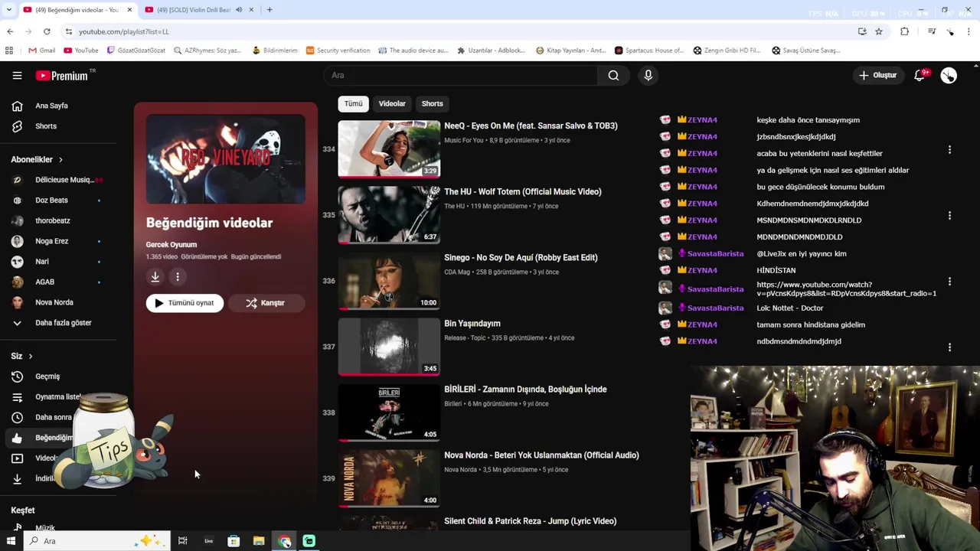Open playlist three-dot options menu
Image resolution: width=980 pixels, height=551 pixels.
tap(178, 277)
